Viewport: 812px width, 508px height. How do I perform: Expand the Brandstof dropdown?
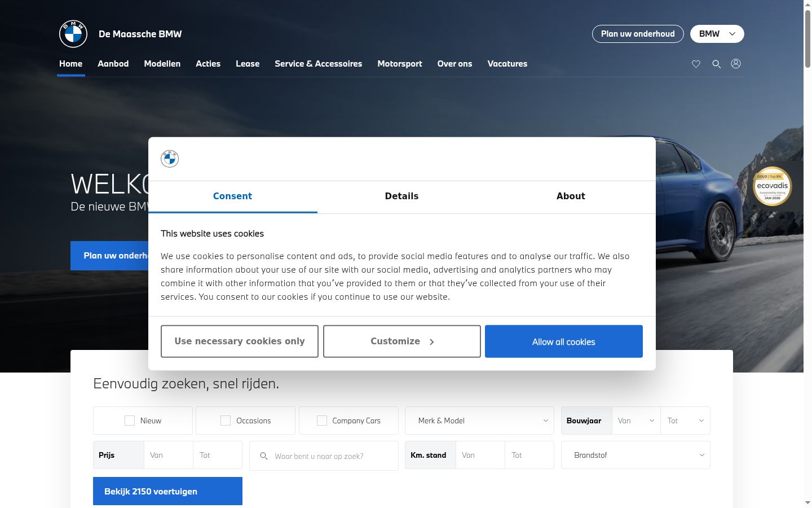[636, 455]
